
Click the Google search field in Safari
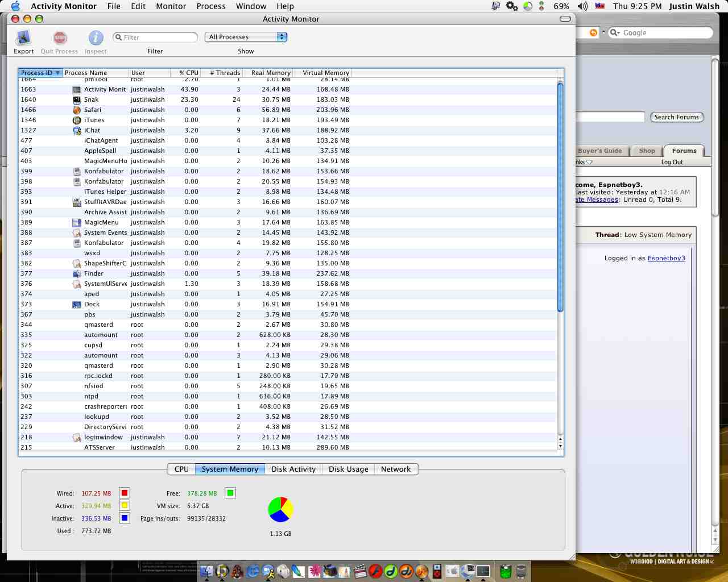click(660, 33)
